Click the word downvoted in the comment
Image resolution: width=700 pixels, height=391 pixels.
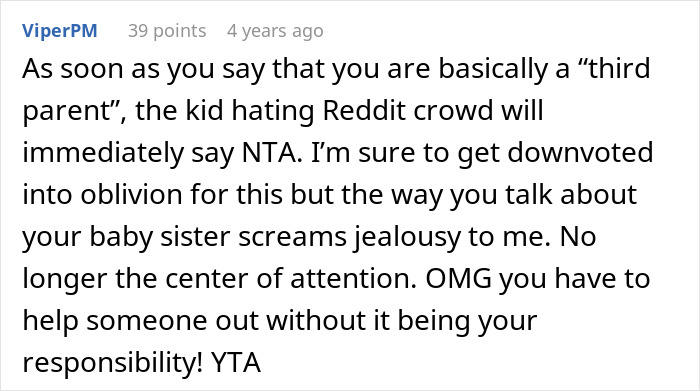tap(580, 153)
